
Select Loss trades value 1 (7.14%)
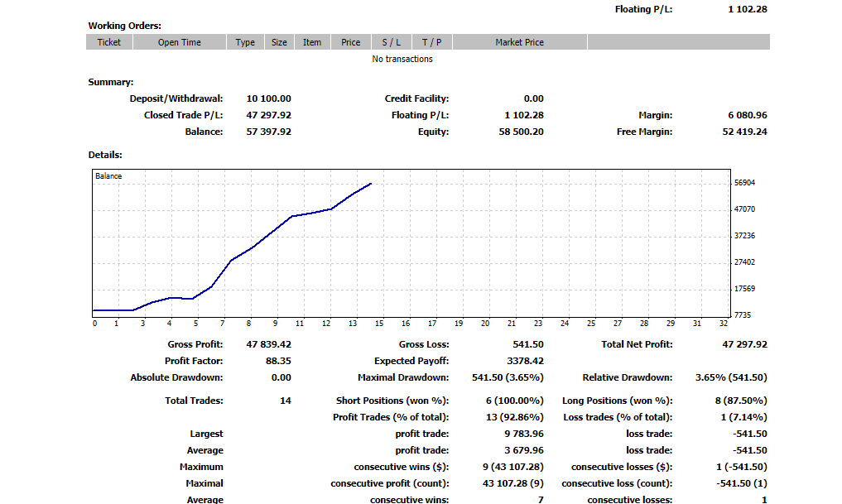tap(743, 418)
